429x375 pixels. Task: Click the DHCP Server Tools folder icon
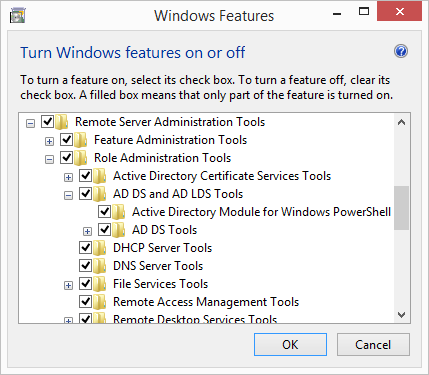(100, 248)
